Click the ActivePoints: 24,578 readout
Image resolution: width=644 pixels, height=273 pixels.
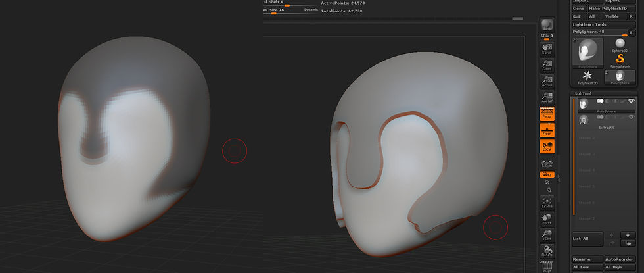342,3
